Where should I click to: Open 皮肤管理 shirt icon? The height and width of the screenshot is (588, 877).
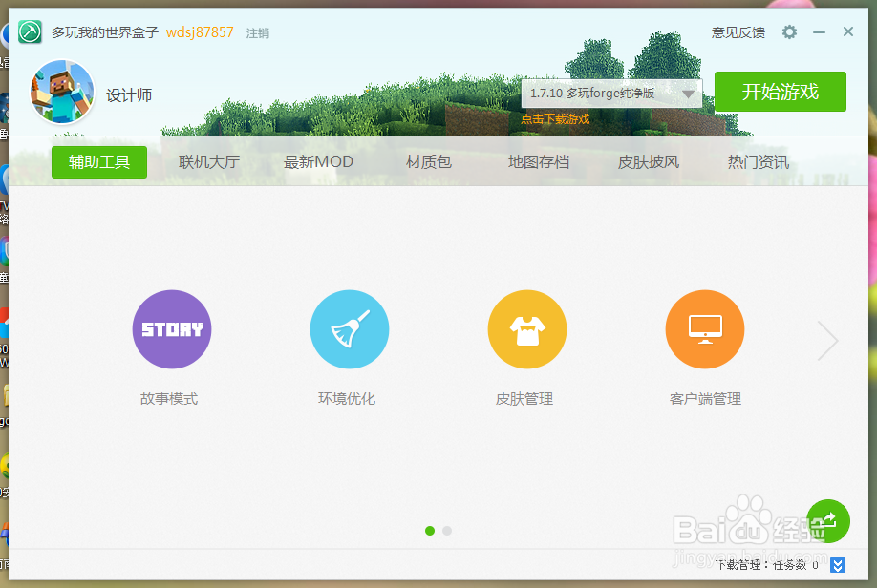point(527,329)
